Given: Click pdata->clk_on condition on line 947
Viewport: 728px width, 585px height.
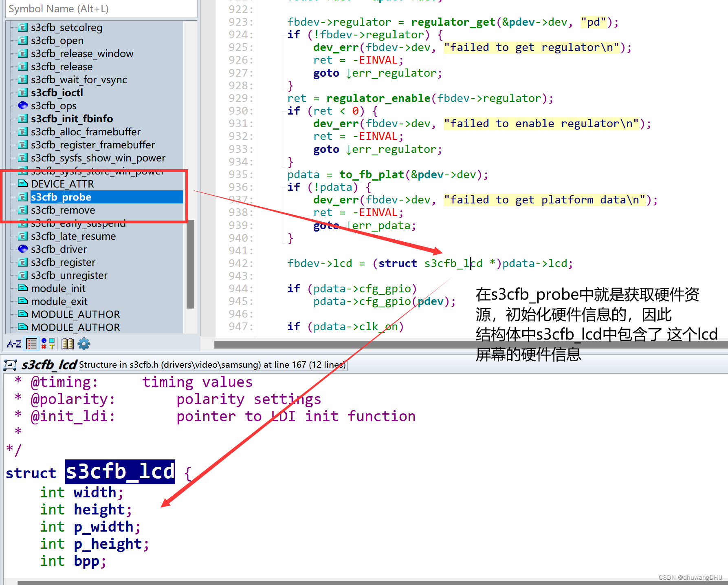Looking at the screenshot, I should [355, 327].
